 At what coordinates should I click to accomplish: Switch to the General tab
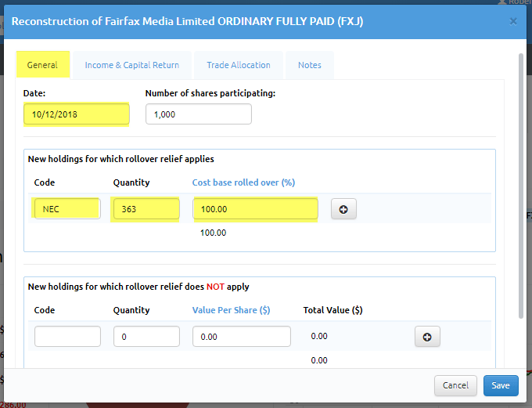coord(43,65)
